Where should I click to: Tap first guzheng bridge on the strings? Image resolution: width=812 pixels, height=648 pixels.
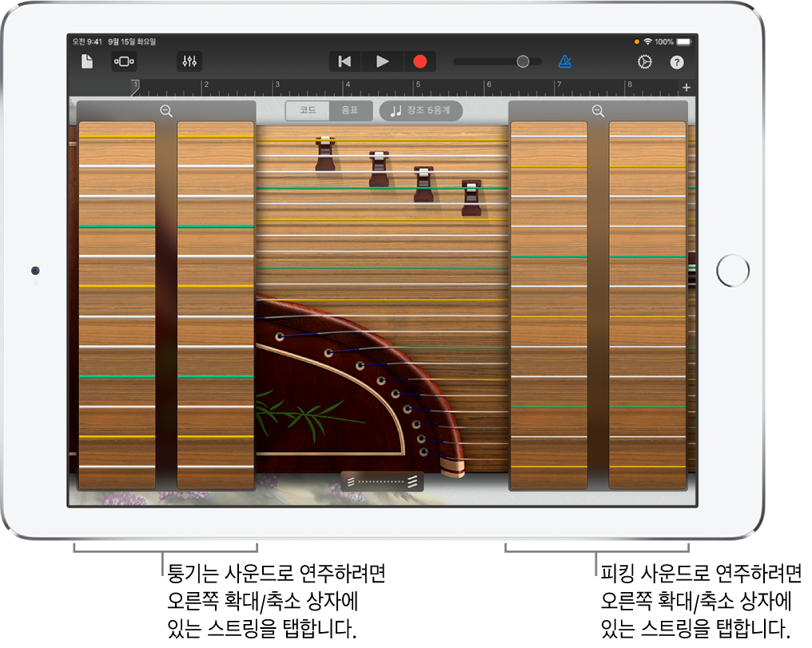click(325, 153)
